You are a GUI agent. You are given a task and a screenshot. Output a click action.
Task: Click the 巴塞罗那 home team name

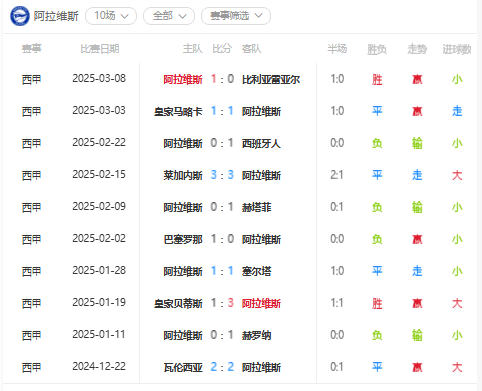(x=183, y=239)
